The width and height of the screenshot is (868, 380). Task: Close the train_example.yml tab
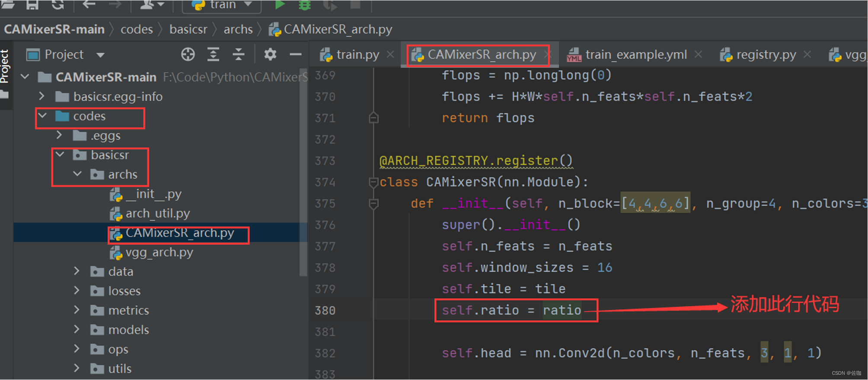coord(698,54)
